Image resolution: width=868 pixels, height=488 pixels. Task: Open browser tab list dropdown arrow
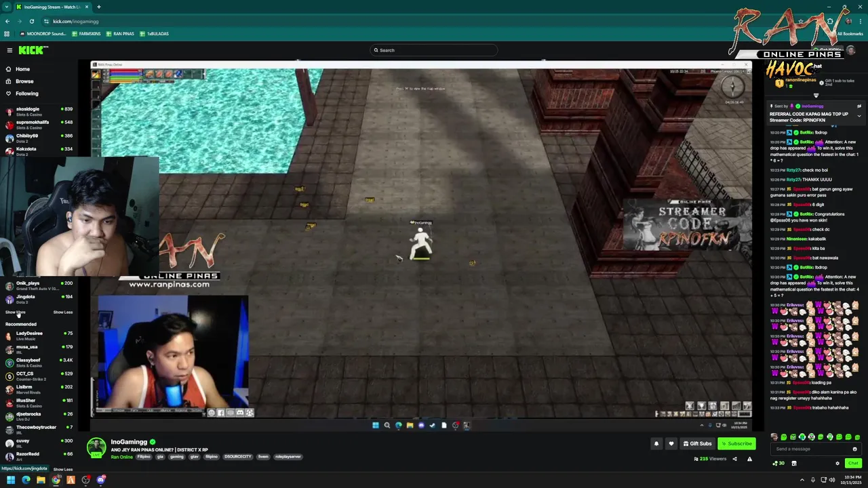(6, 7)
